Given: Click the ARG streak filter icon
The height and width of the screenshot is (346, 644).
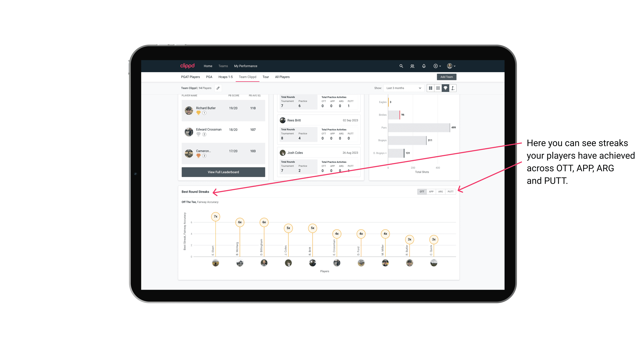Looking at the screenshot, I should 441,192.
